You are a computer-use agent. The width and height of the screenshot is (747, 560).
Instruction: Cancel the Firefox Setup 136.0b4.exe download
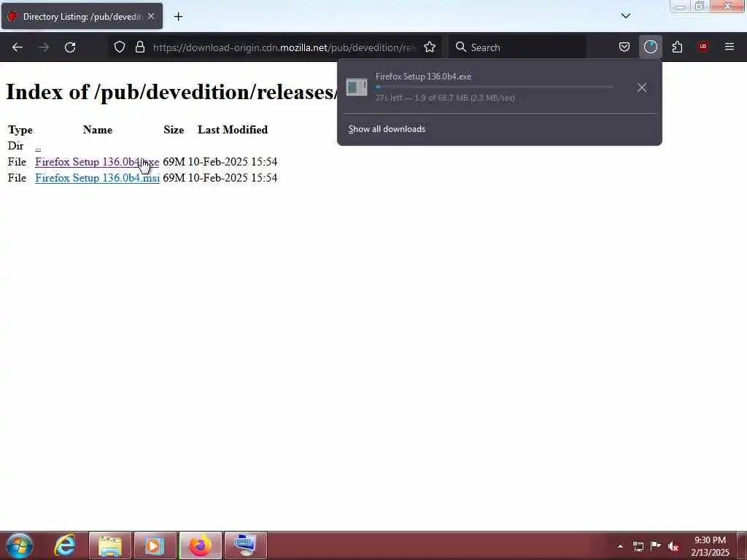point(642,87)
